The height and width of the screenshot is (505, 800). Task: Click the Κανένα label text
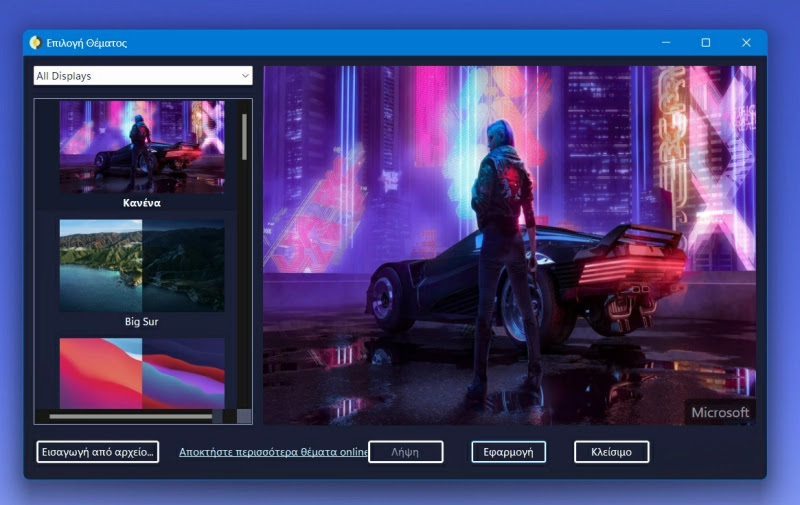142,203
